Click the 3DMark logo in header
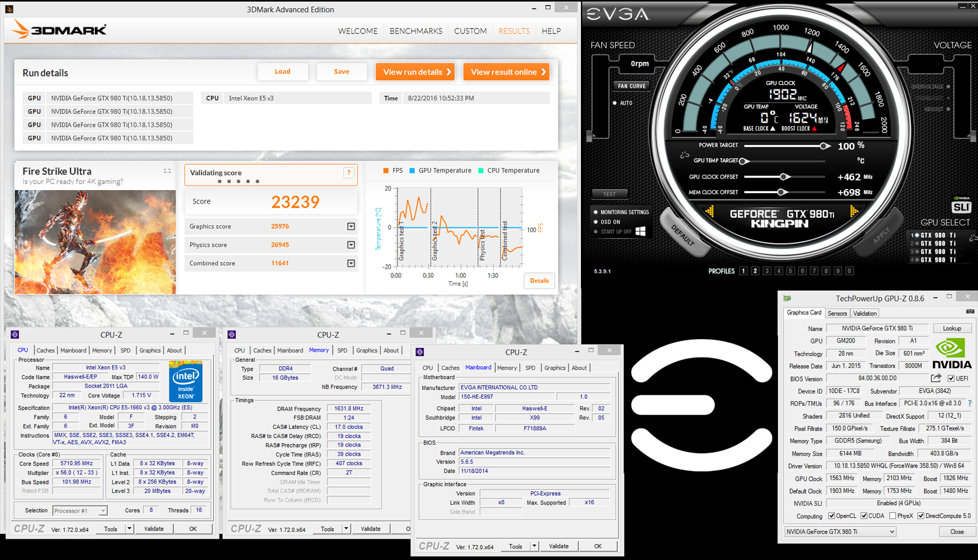The width and height of the screenshot is (978, 560). tap(59, 29)
